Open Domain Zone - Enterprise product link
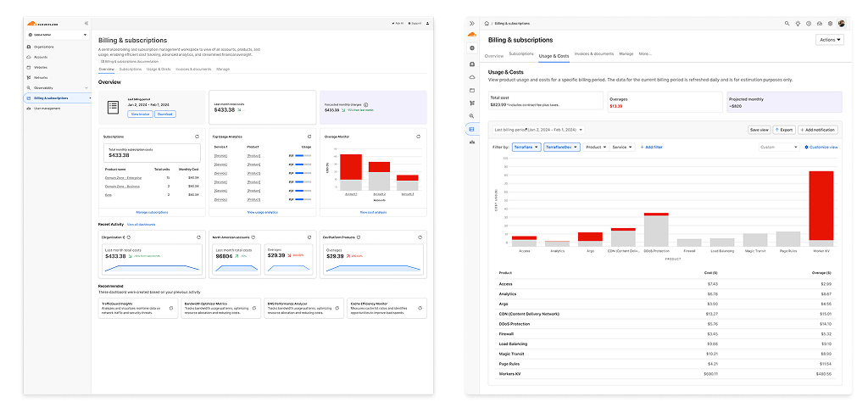Screen dimensions: 868x413 (123, 178)
